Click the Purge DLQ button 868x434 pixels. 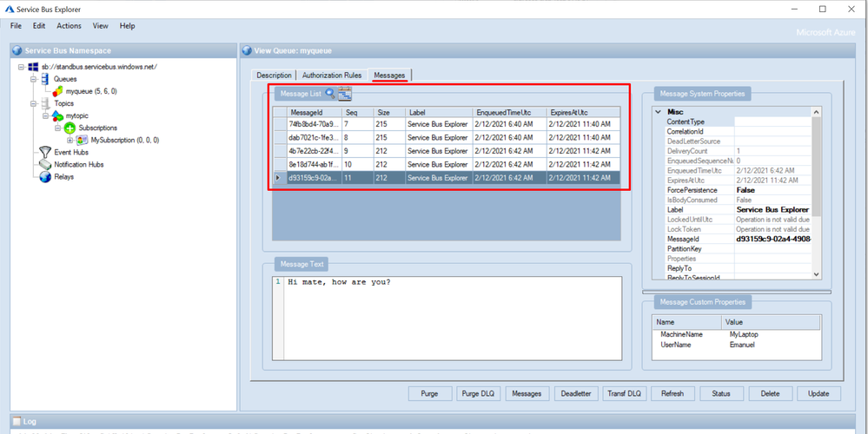[x=478, y=394]
